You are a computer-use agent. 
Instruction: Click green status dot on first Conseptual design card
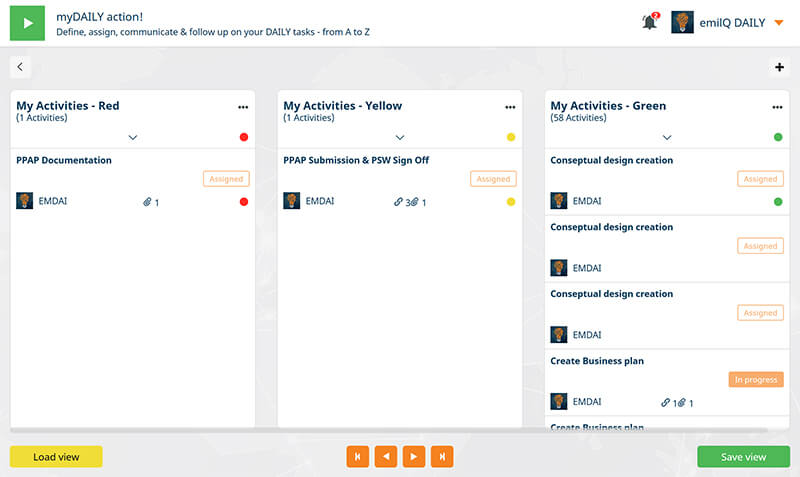pos(778,202)
